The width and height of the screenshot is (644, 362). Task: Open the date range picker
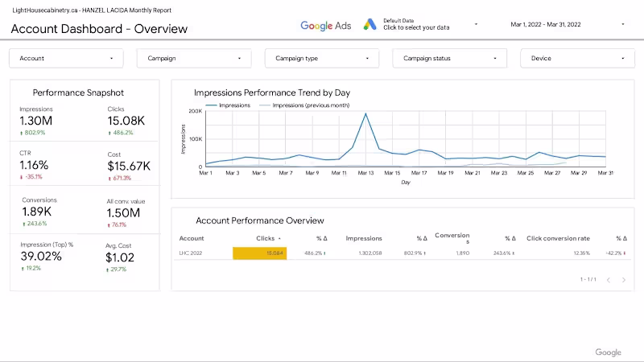pyautogui.click(x=567, y=24)
